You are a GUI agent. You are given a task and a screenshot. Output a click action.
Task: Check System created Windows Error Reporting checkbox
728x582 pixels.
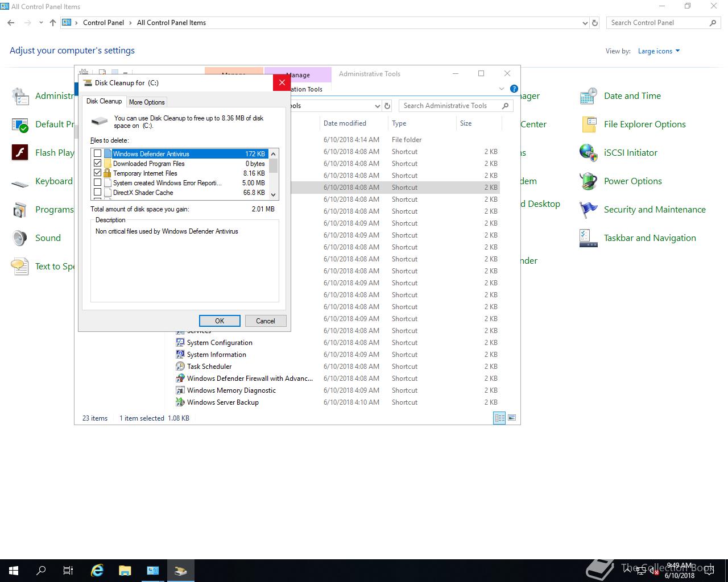[97, 182]
